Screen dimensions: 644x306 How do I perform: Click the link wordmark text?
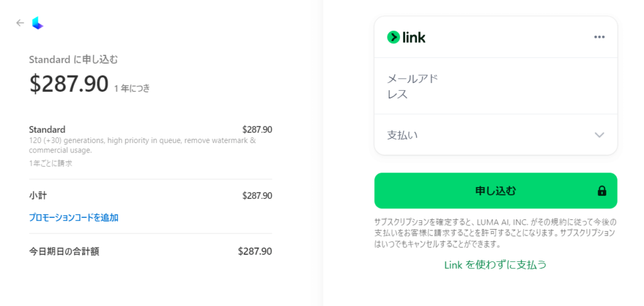point(414,37)
